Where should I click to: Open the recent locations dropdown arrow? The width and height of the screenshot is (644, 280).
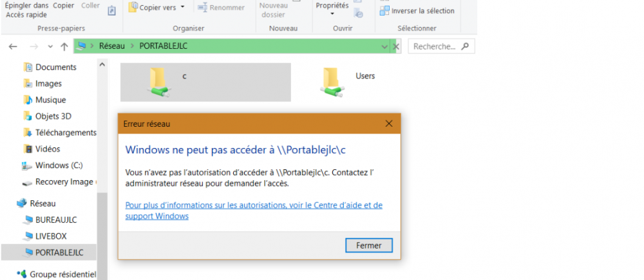pos(50,46)
